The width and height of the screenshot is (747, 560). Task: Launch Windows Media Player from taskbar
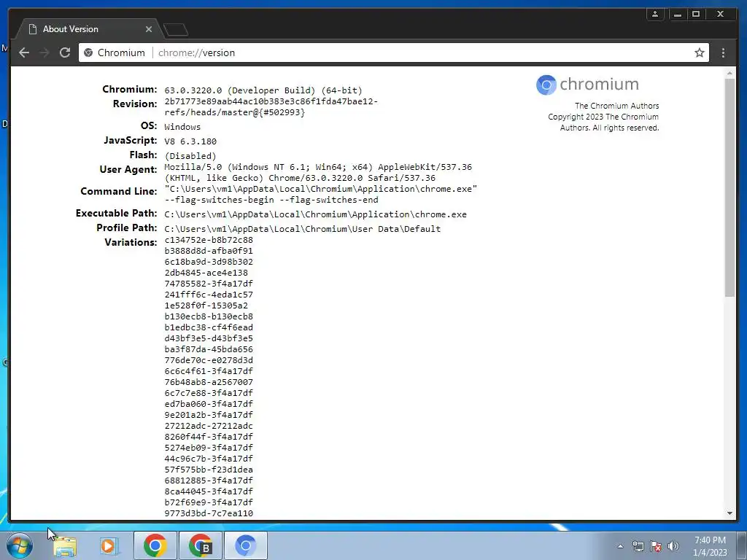[x=109, y=545]
